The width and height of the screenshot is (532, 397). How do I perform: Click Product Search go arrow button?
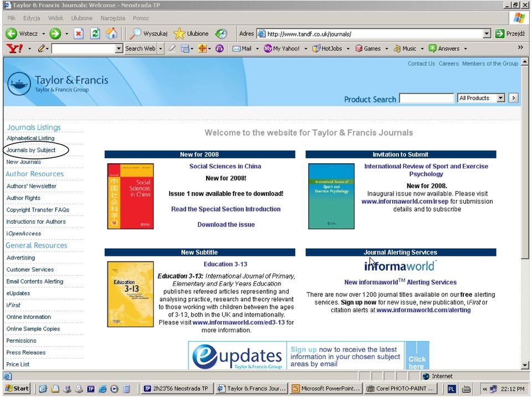coord(514,98)
